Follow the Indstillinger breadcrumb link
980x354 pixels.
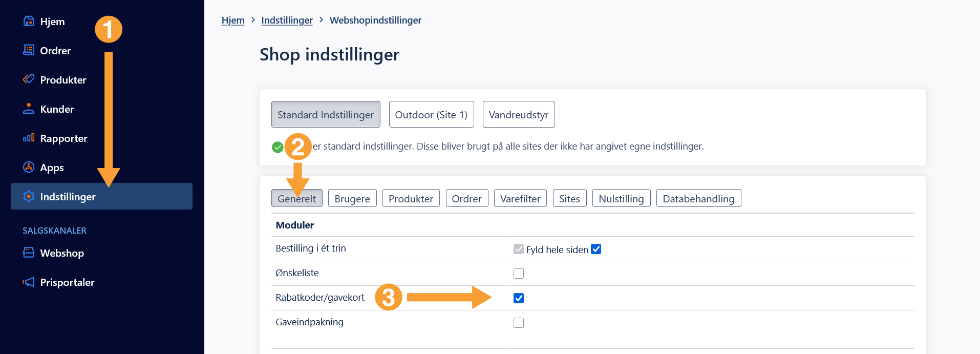tap(287, 20)
